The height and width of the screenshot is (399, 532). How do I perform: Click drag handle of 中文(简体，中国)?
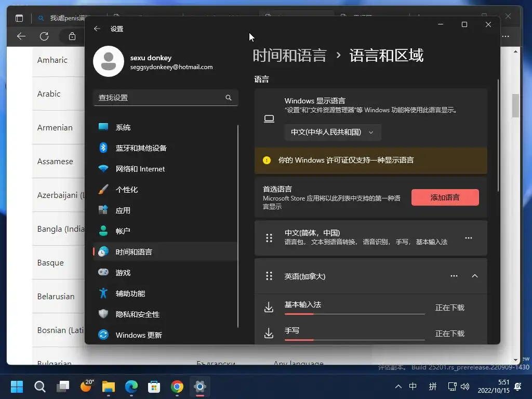point(269,238)
